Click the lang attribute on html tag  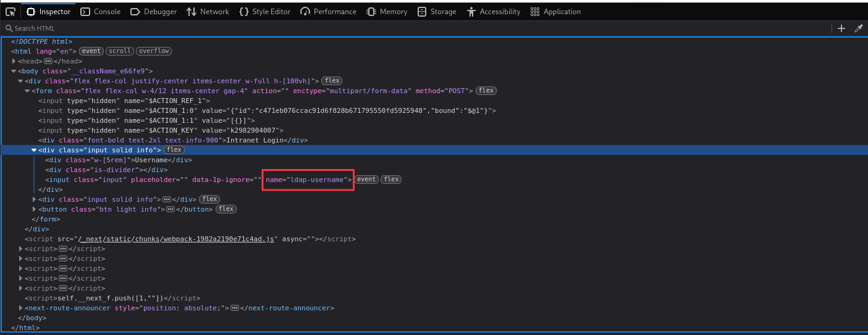(x=54, y=51)
